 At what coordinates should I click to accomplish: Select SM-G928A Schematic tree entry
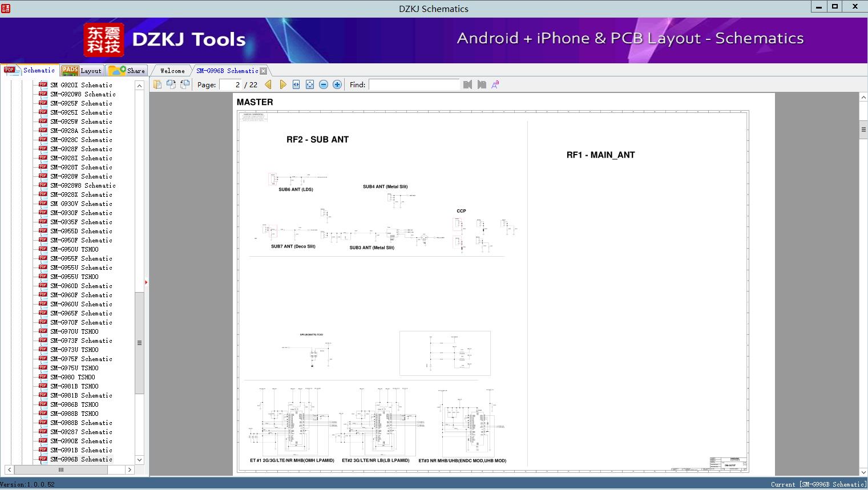pyautogui.click(x=81, y=131)
